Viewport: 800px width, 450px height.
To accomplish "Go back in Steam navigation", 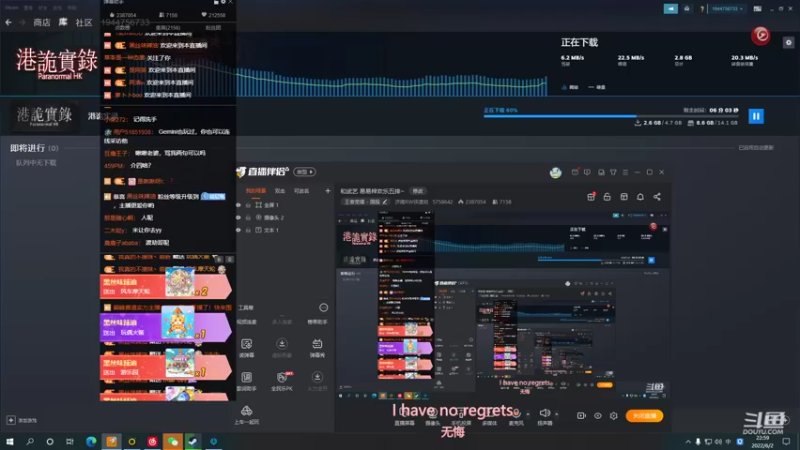I will [8, 22].
